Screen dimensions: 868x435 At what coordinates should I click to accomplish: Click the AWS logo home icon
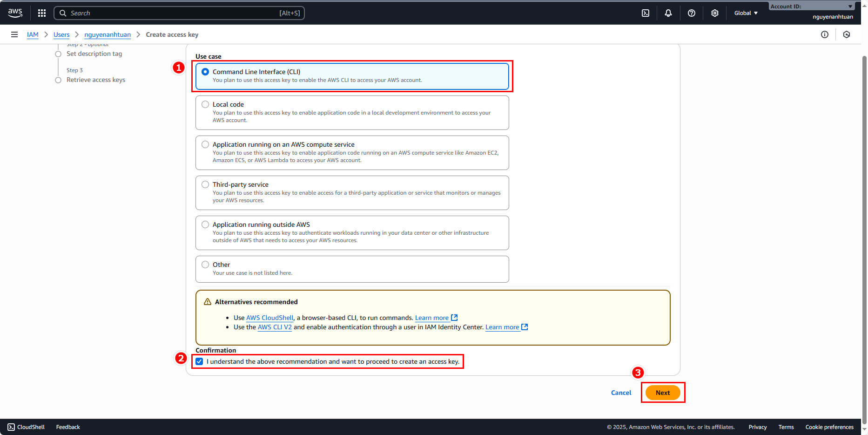click(15, 13)
